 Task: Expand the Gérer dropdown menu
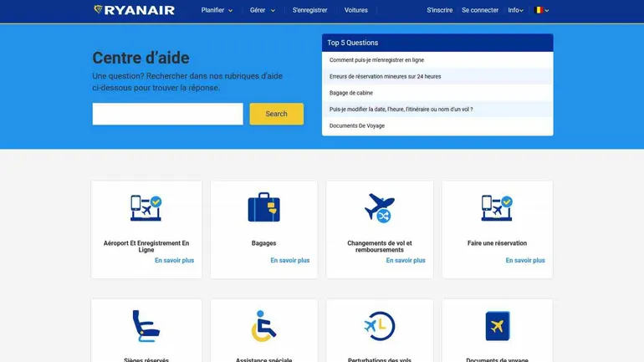click(263, 10)
